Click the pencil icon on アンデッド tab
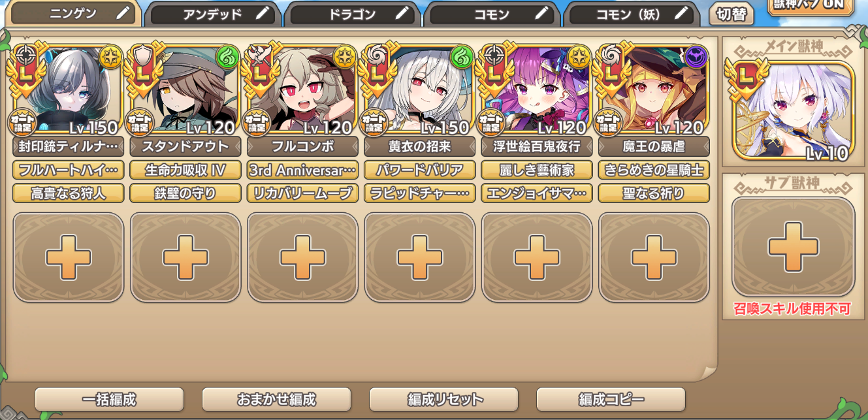868x420 pixels. point(263,14)
